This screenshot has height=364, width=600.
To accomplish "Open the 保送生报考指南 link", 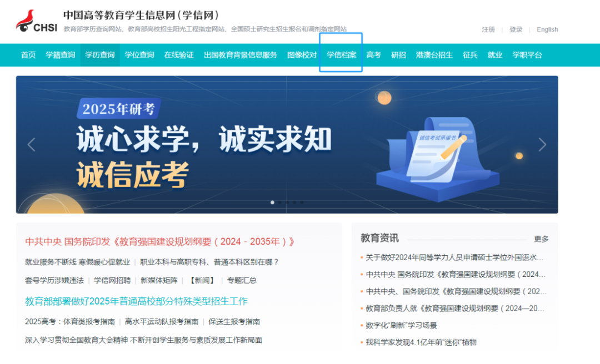I will coord(234,322).
